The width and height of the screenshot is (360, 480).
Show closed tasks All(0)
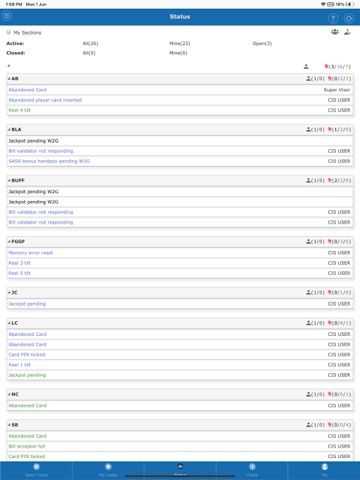pyautogui.click(x=89, y=53)
